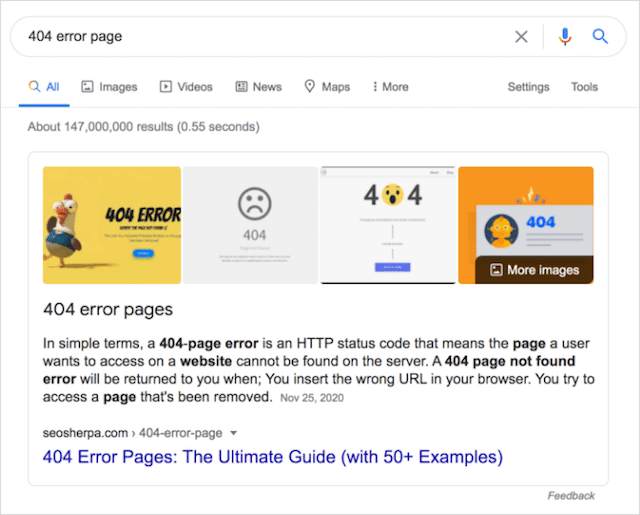The width and height of the screenshot is (640, 515).
Task: Select the All results tab
Action: pos(45,87)
